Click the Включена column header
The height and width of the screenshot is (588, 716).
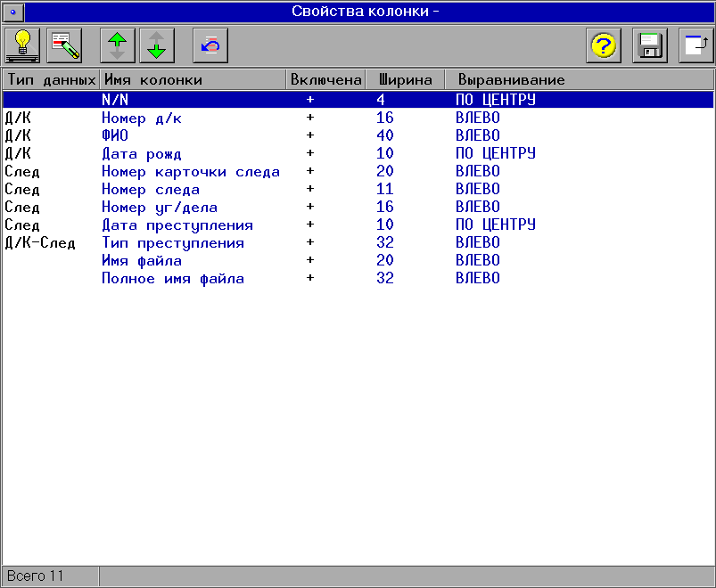[326, 80]
